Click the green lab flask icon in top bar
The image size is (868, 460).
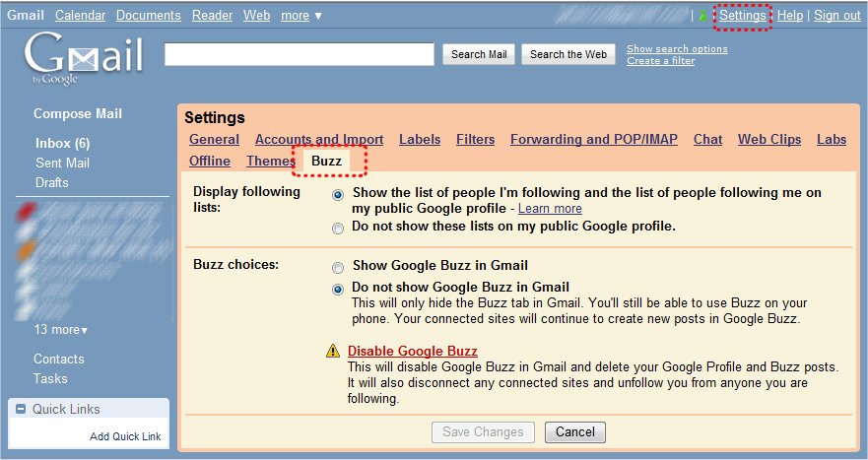(x=703, y=16)
